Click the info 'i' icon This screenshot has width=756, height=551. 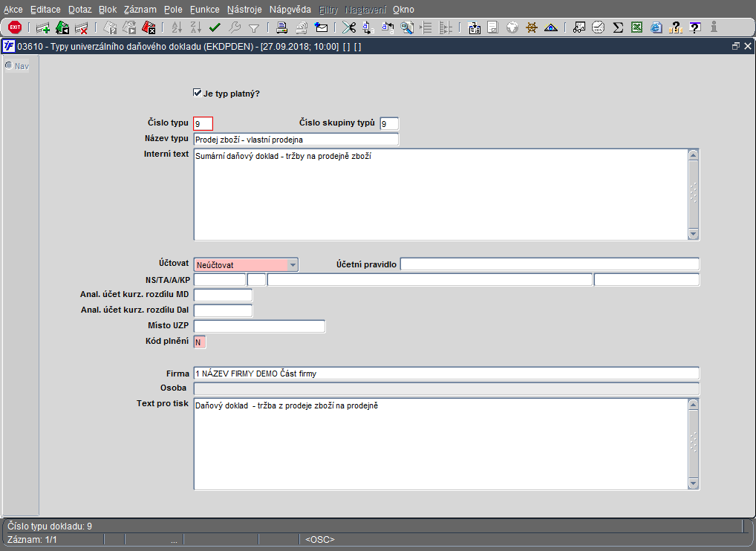[714, 27]
